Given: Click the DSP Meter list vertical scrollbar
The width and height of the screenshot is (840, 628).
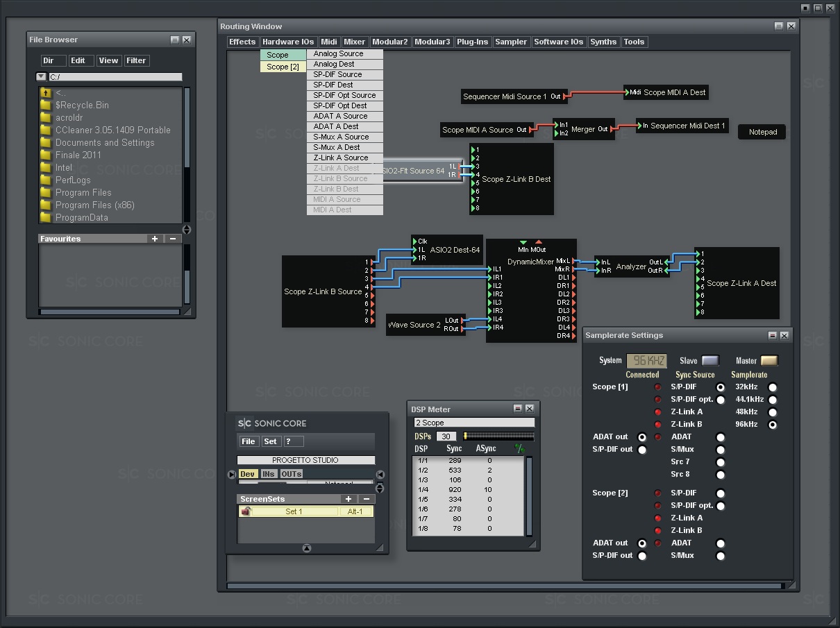Looking at the screenshot, I should (529, 496).
